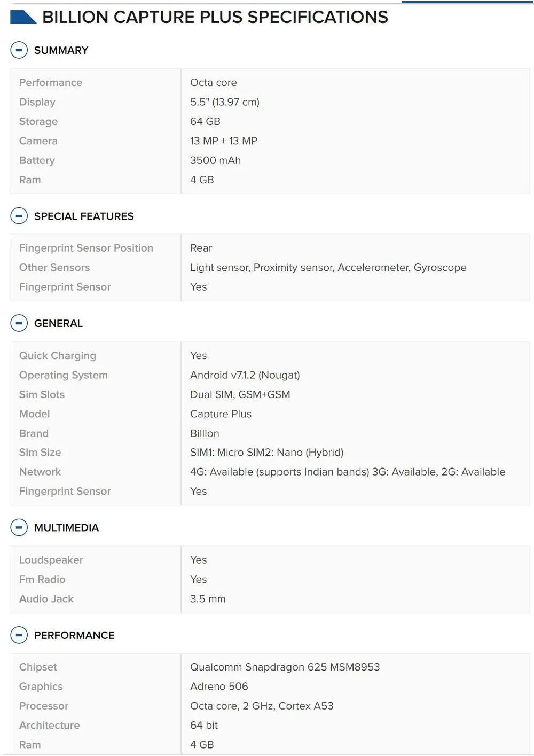Click the 3500 mAh battery value
The height and width of the screenshot is (756, 534).
[x=215, y=160]
